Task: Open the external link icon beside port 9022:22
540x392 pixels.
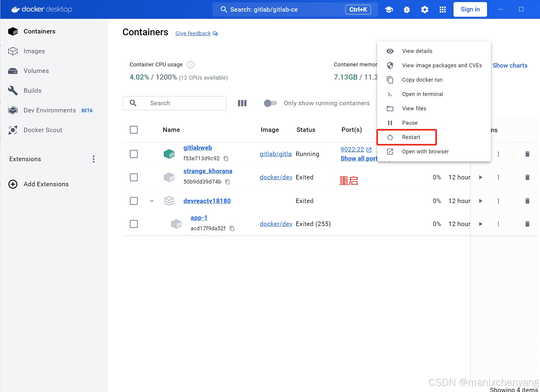Action: point(369,150)
